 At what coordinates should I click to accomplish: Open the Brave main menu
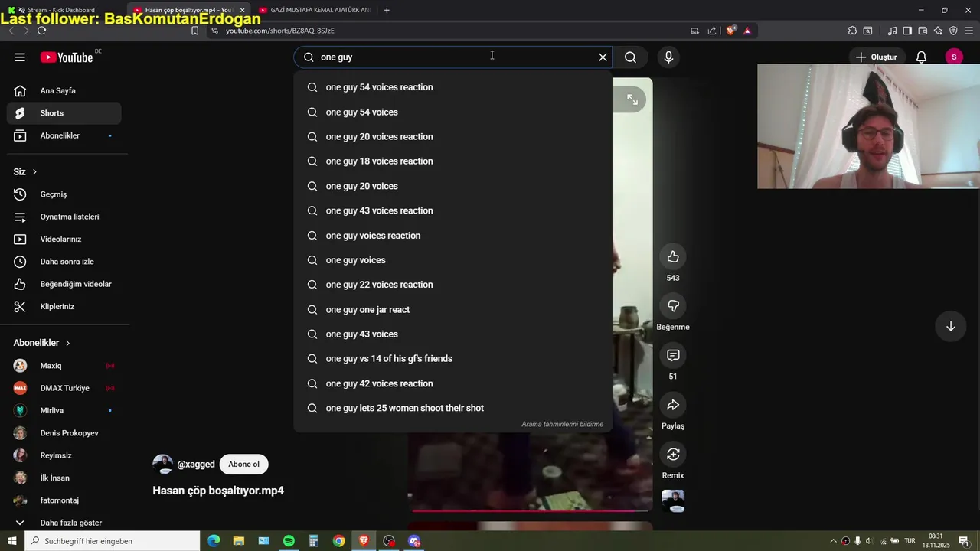(969, 31)
